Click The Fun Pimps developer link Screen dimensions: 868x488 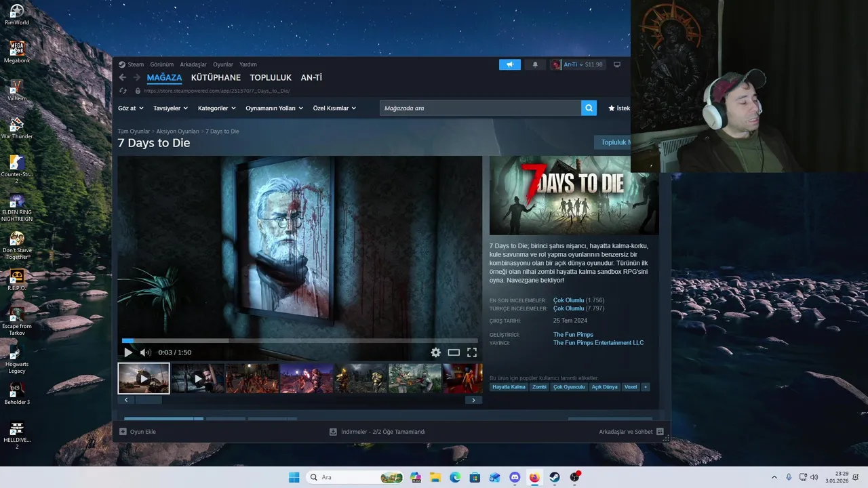click(x=573, y=335)
